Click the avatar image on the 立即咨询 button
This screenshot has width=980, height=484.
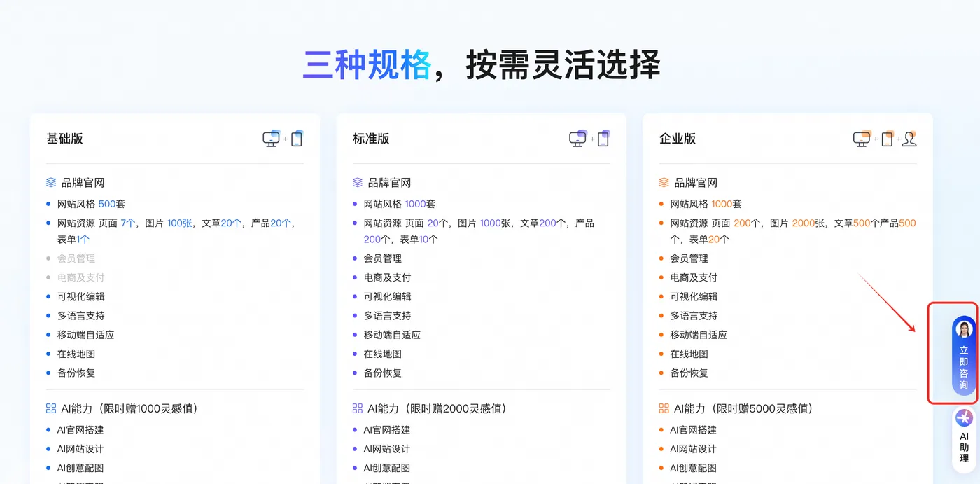(x=963, y=329)
